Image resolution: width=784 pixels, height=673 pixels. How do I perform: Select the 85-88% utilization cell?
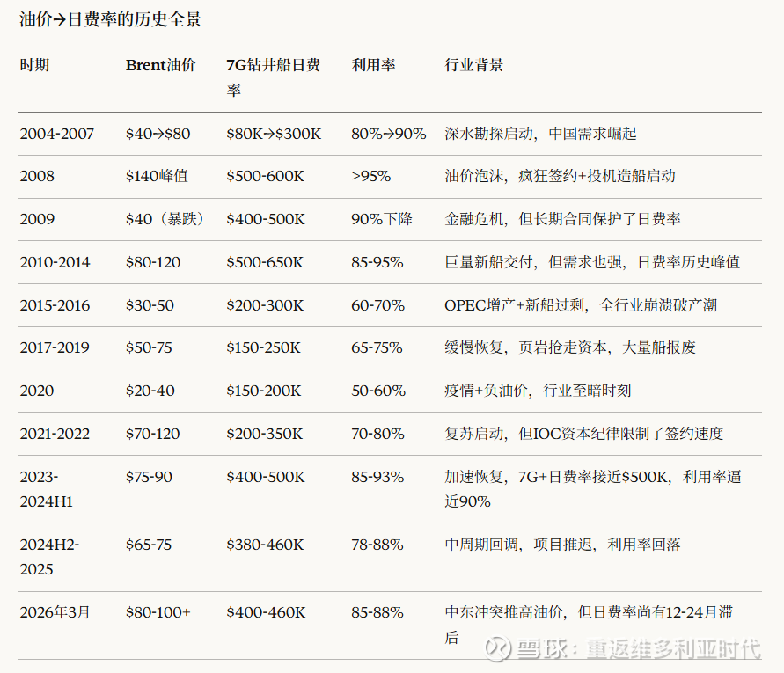377,612
